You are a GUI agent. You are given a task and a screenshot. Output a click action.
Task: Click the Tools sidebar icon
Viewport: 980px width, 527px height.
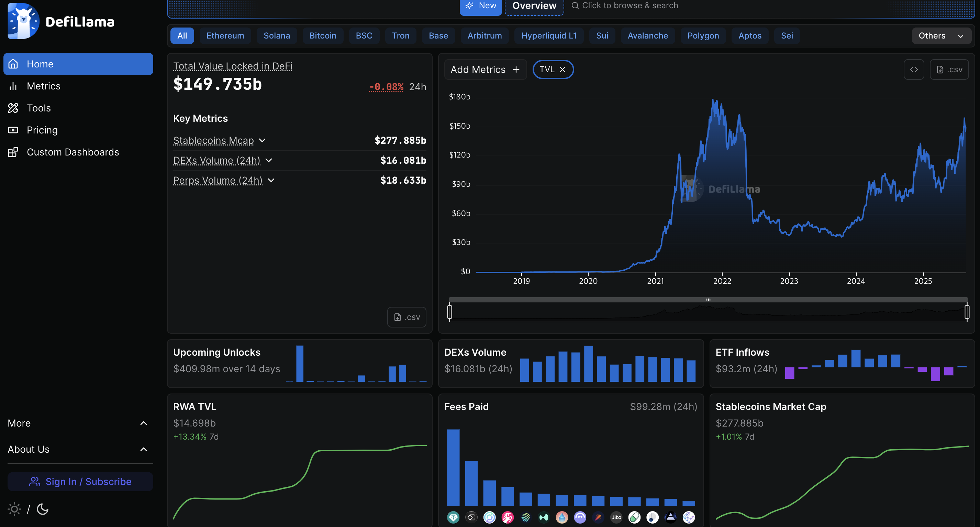13,108
